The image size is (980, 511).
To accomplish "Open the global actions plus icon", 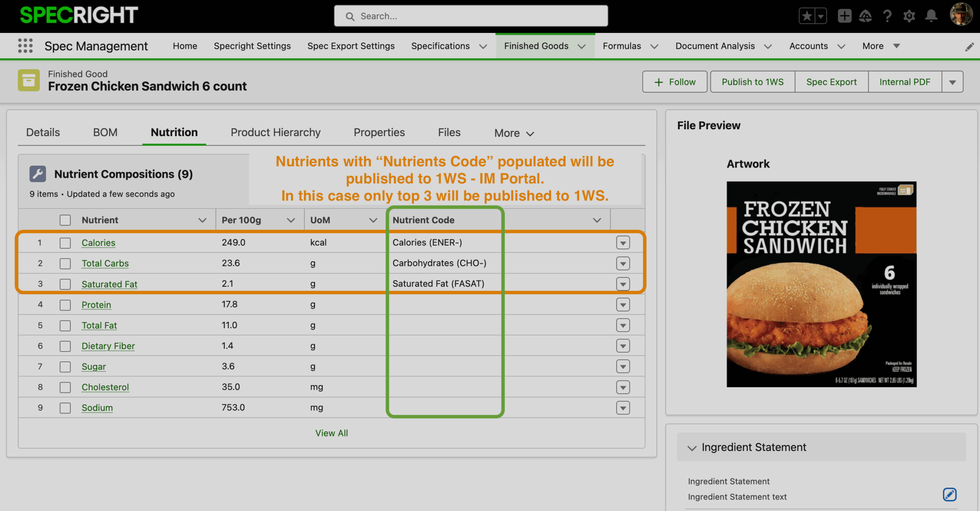I will pos(844,16).
